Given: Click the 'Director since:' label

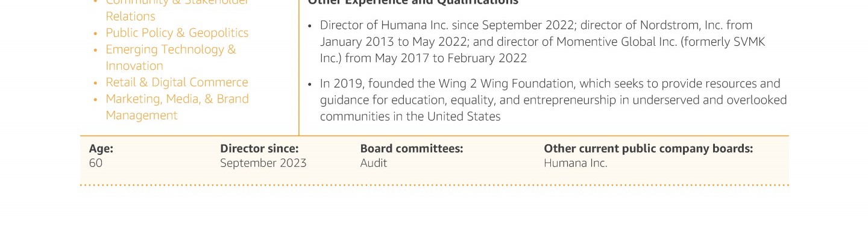Looking at the screenshot, I should 259,149.
